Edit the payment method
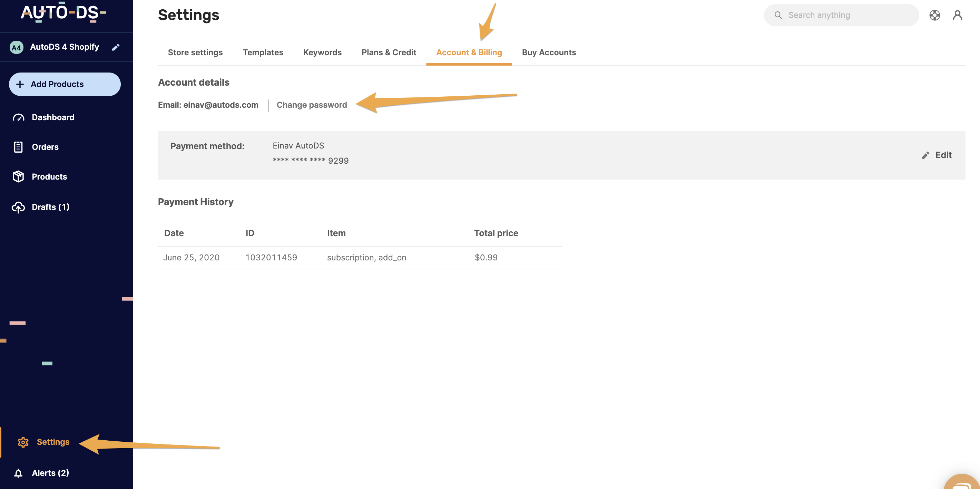Viewport: 980px width, 489px height. click(x=937, y=155)
